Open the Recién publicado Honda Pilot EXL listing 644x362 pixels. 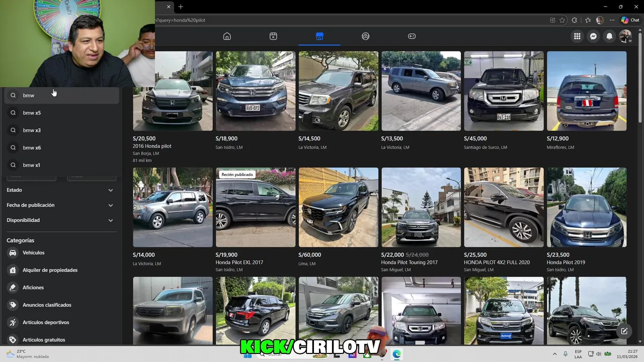point(256,220)
